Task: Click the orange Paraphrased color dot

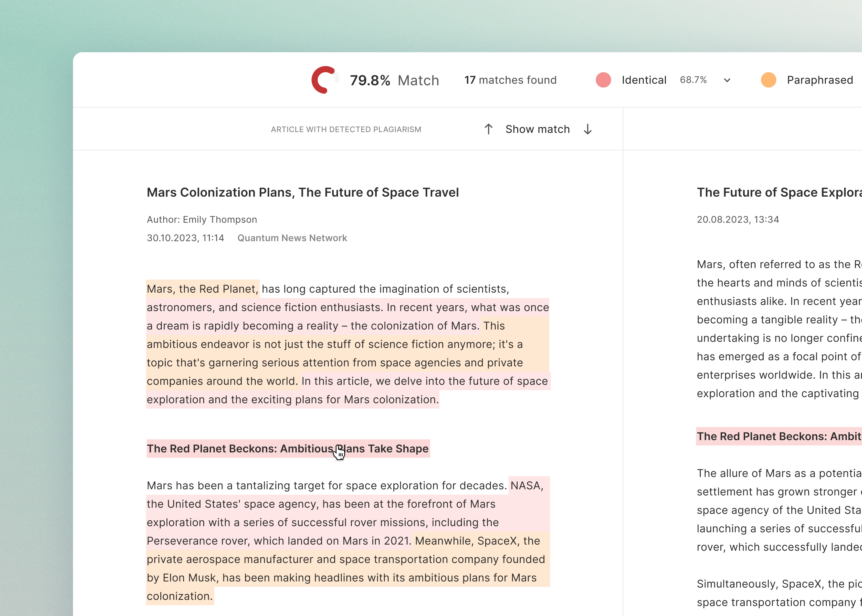Action: point(769,80)
